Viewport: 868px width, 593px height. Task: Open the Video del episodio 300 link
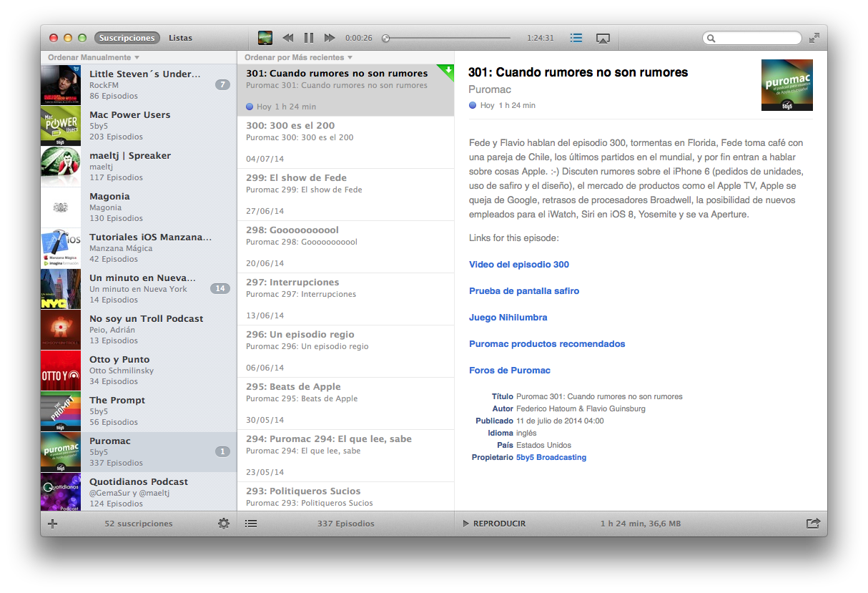pyautogui.click(x=519, y=265)
